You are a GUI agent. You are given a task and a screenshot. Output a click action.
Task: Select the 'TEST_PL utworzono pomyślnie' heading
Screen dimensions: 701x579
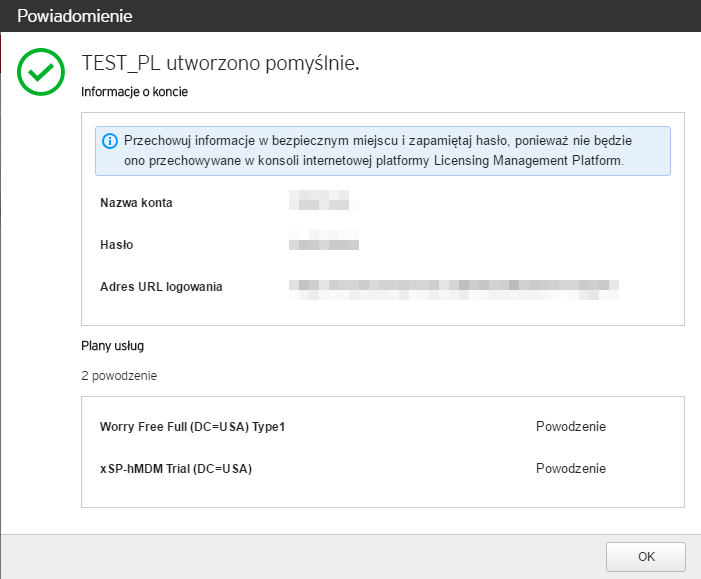click(x=219, y=64)
